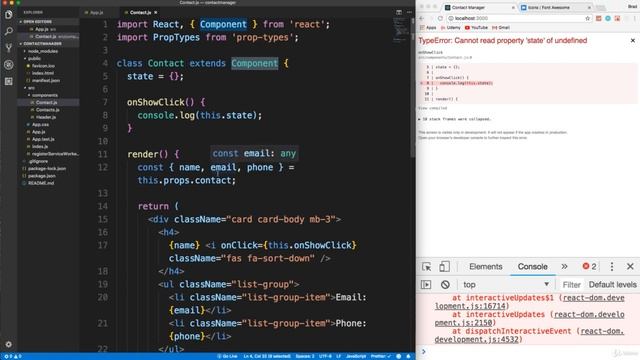Close the DevTools panel
Viewport: 640px width, 360px height.
tap(630, 267)
